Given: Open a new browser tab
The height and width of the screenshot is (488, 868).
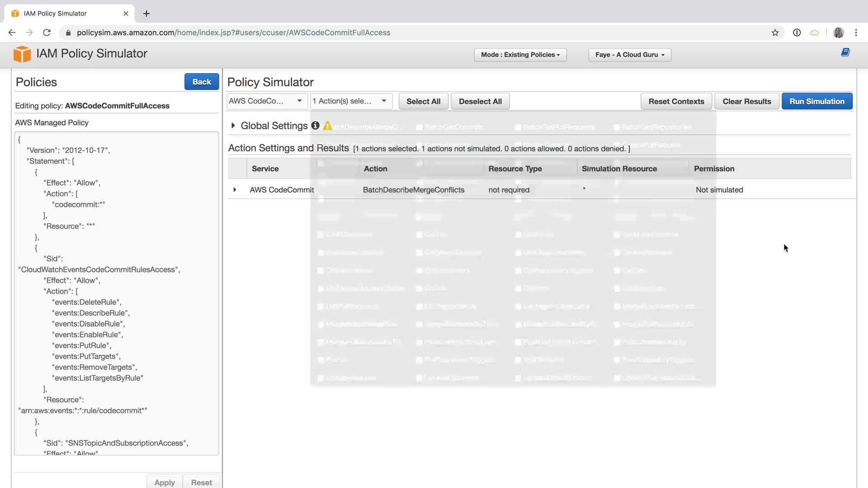Looking at the screenshot, I should pyautogui.click(x=146, y=14).
